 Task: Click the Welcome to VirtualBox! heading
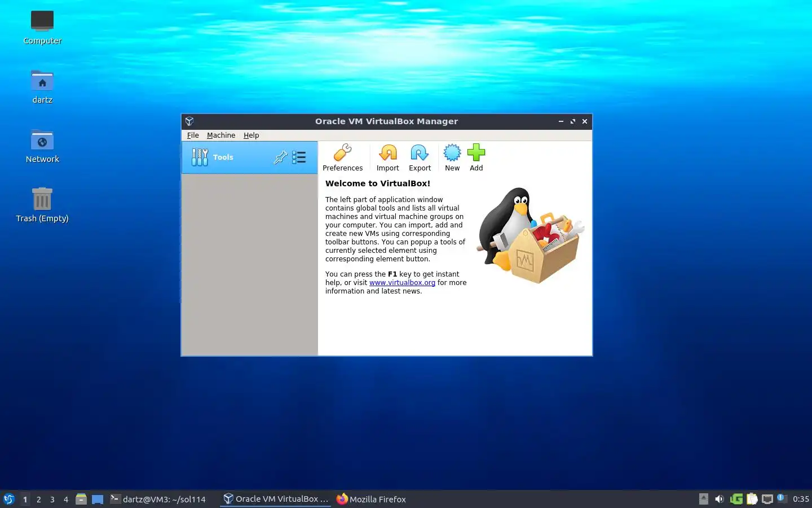click(x=378, y=183)
